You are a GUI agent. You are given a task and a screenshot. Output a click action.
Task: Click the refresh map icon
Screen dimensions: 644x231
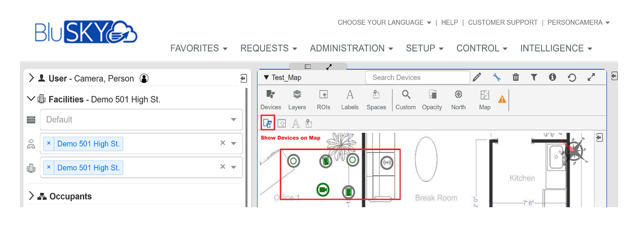(x=572, y=78)
